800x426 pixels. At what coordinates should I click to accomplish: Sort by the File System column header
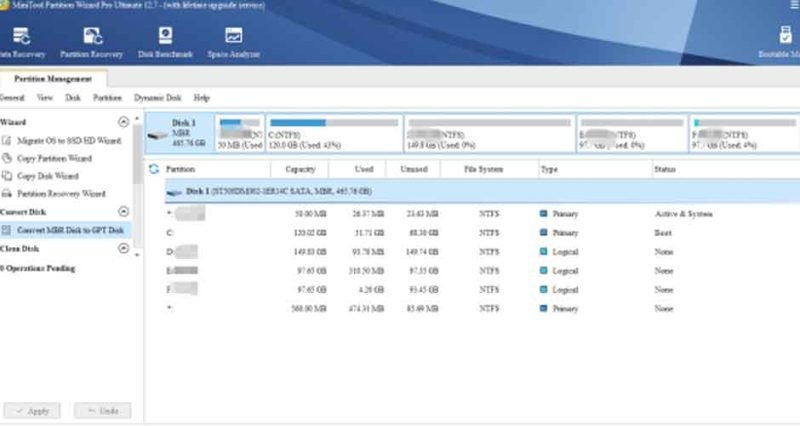[483, 169]
